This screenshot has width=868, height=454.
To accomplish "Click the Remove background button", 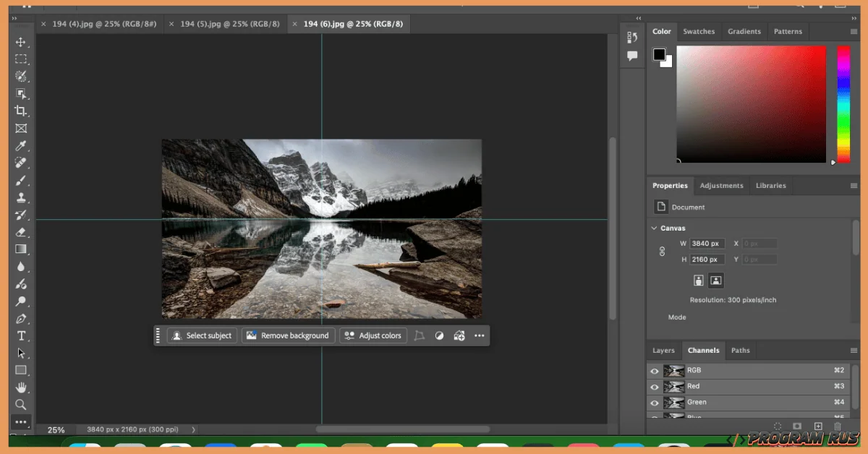I will tap(288, 335).
